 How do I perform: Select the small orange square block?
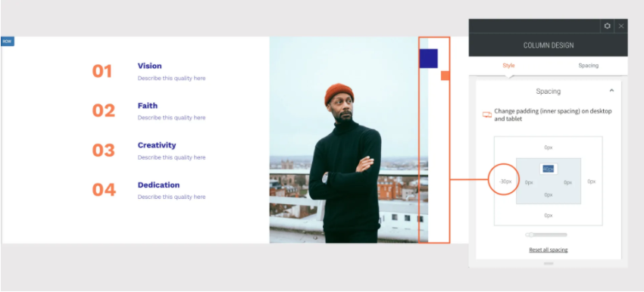445,76
